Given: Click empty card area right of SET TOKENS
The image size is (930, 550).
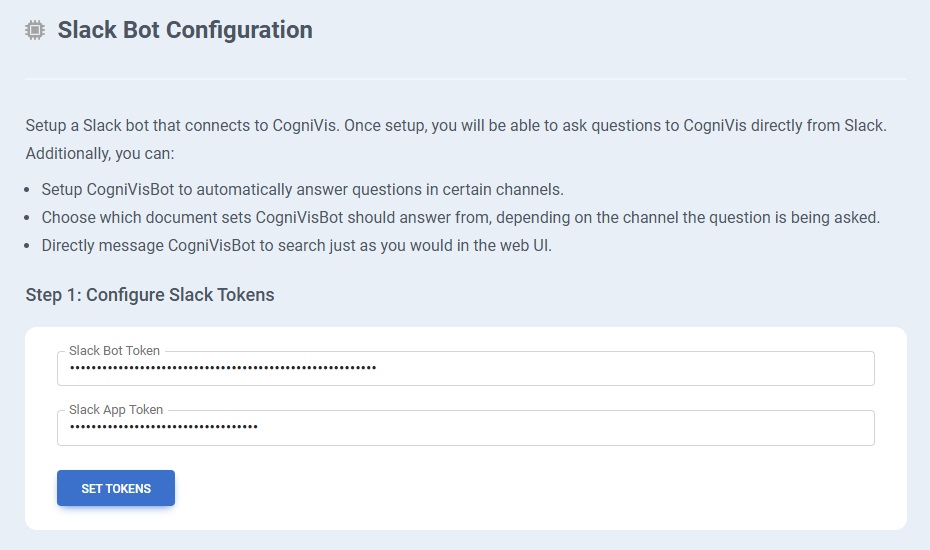Looking at the screenshot, I should 540,488.
